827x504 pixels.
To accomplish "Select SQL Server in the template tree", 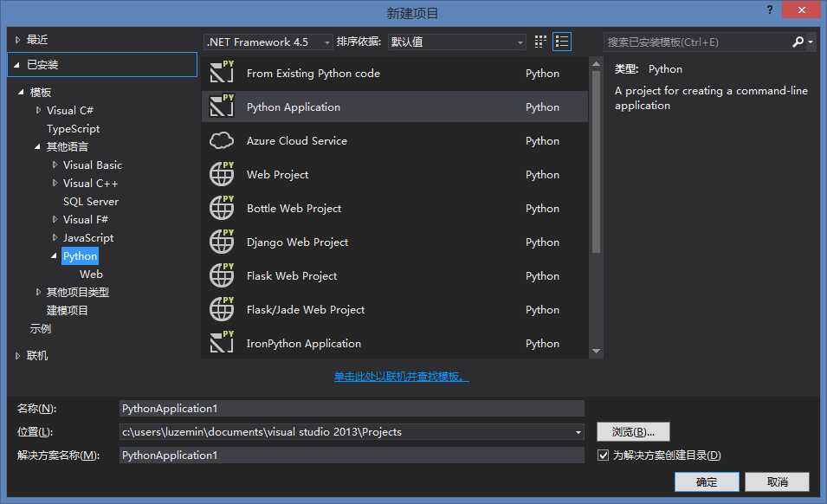I will pos(91,202).
